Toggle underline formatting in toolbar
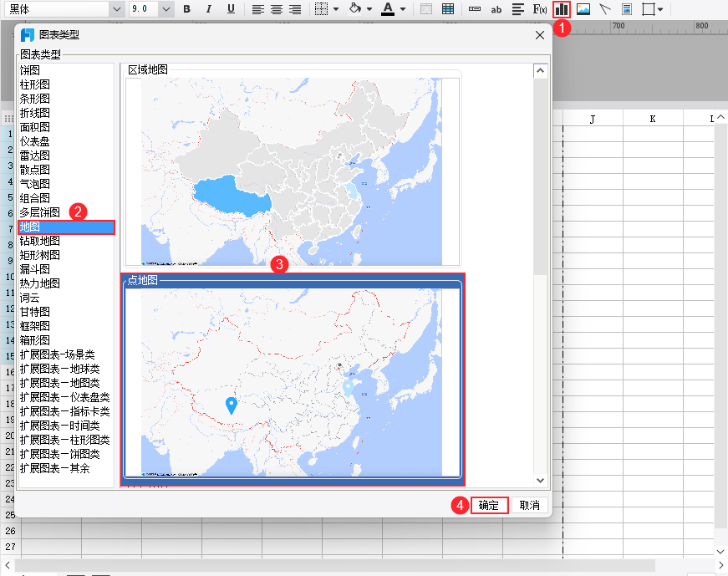 [x=231, y=9]
